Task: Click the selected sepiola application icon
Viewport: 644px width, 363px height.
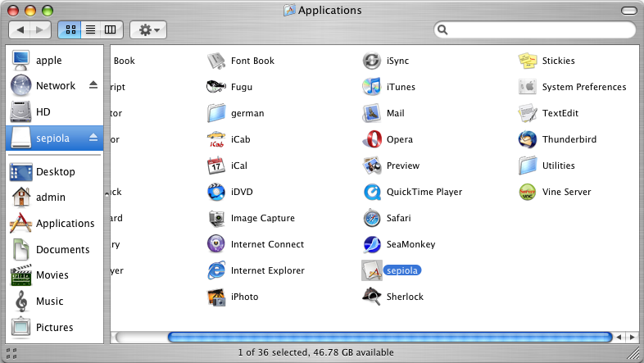Action: point(372,270)
